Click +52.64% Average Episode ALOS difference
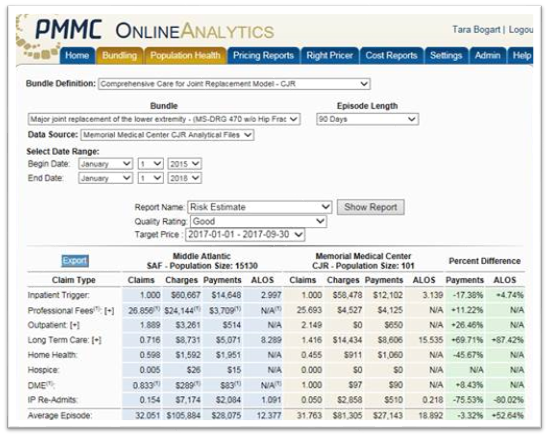 508,416
